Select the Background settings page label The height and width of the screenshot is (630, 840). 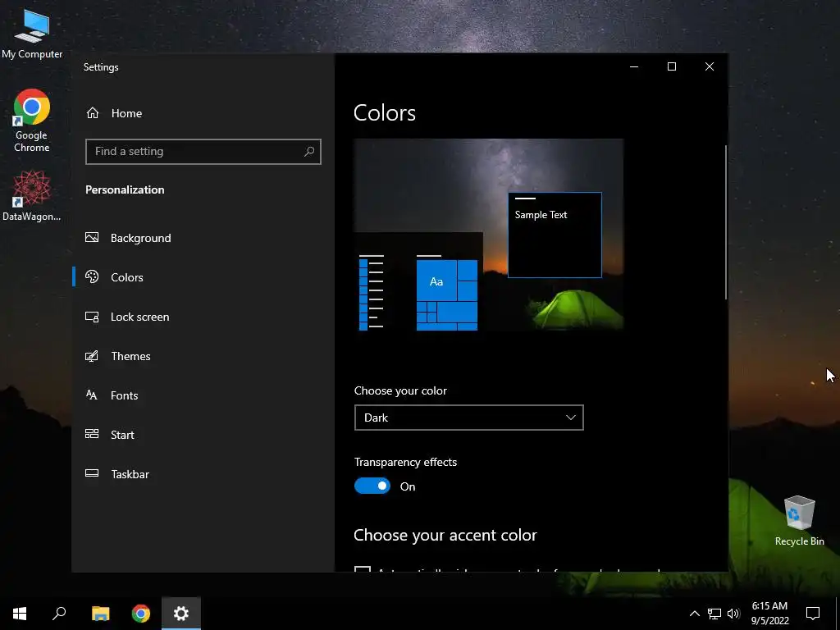(x=141, y=238)
